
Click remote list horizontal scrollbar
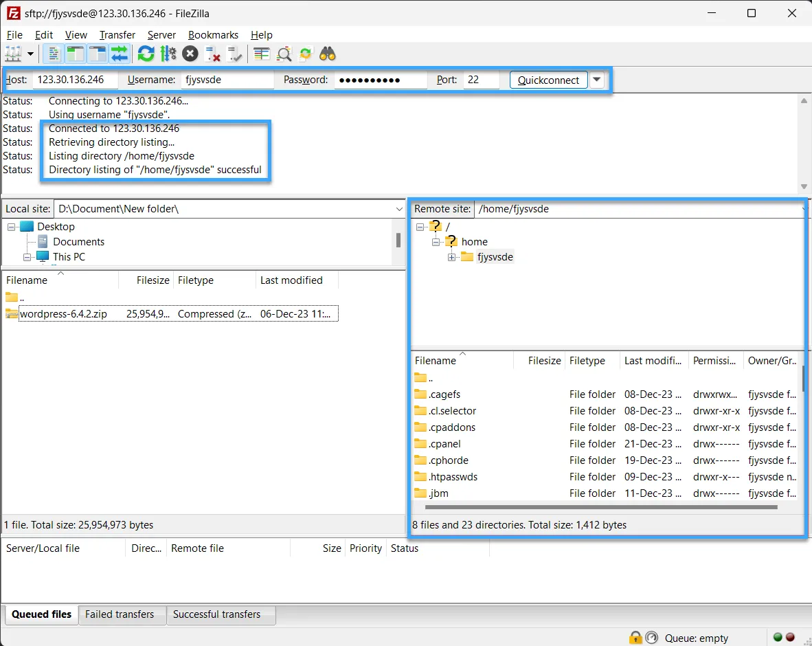coord(600,507)
